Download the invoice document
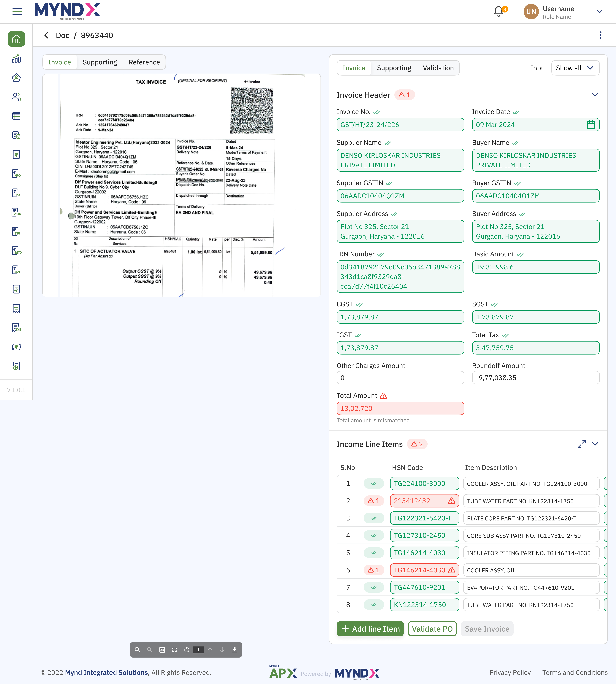Image resolution: width=616 pixels, height=684 pixels. [235, 649]
